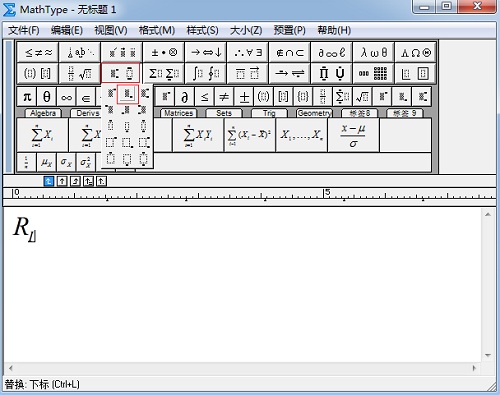This screenshot has width=500, height=395.
Task: Switch to the Algebra tab
Action: click(x=43, y=113)
